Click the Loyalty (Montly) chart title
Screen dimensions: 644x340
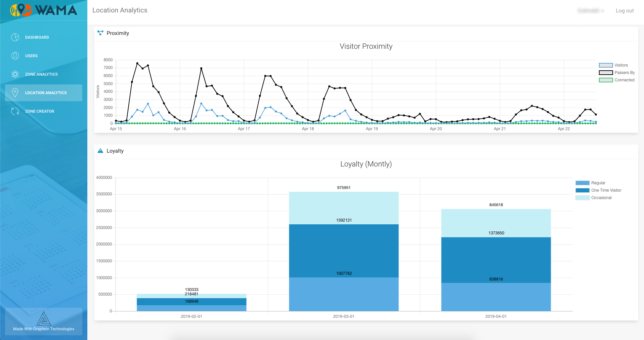366,164
